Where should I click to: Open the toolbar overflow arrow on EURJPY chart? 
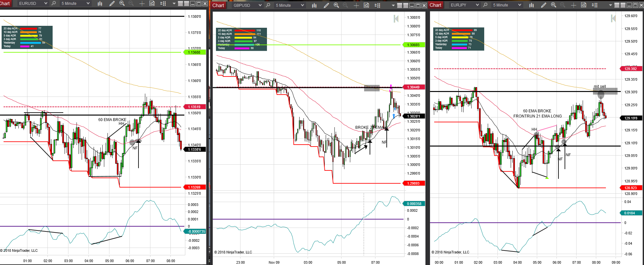[x=610, y=5]
